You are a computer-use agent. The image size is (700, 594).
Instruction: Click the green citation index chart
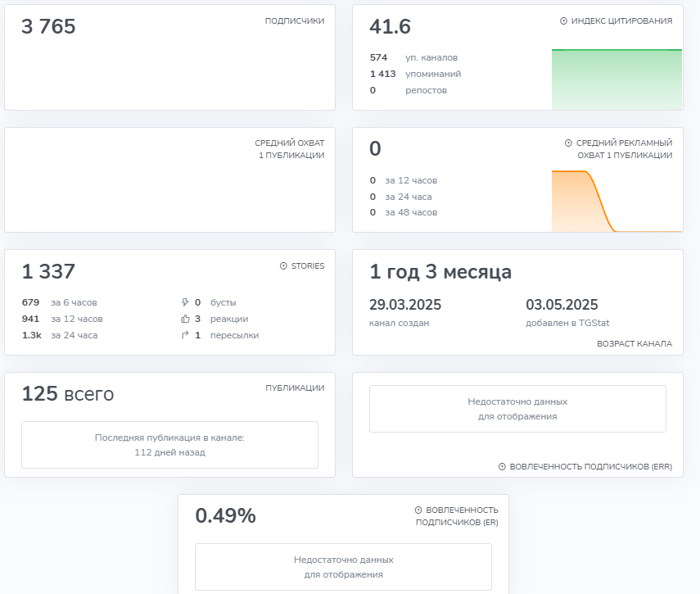[617, 79]
